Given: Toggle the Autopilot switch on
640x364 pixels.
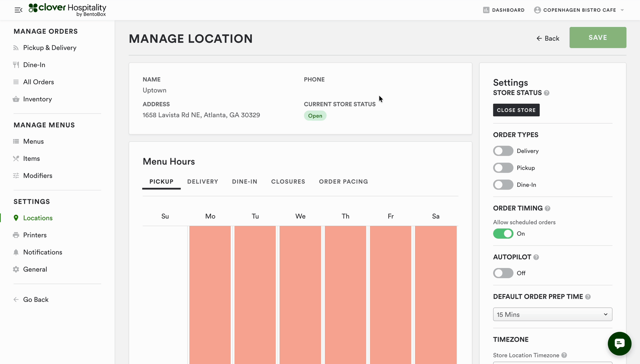Looking at the screenshot, I should (x=503, y=273).
